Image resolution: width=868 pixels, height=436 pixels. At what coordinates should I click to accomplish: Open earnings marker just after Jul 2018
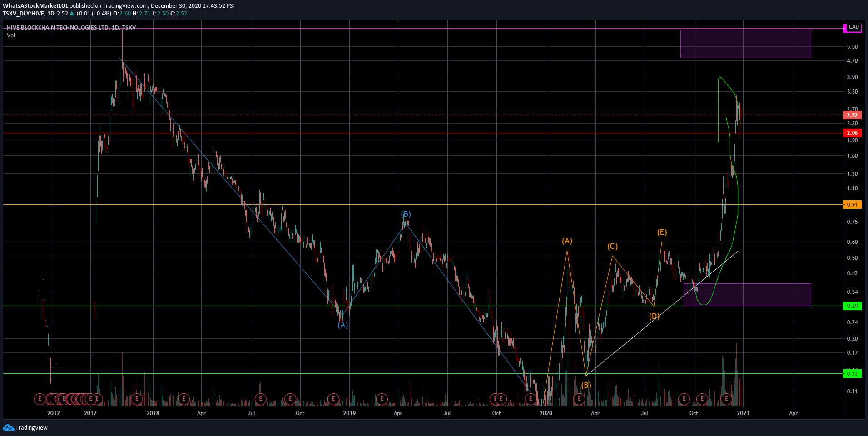(260, 399)
